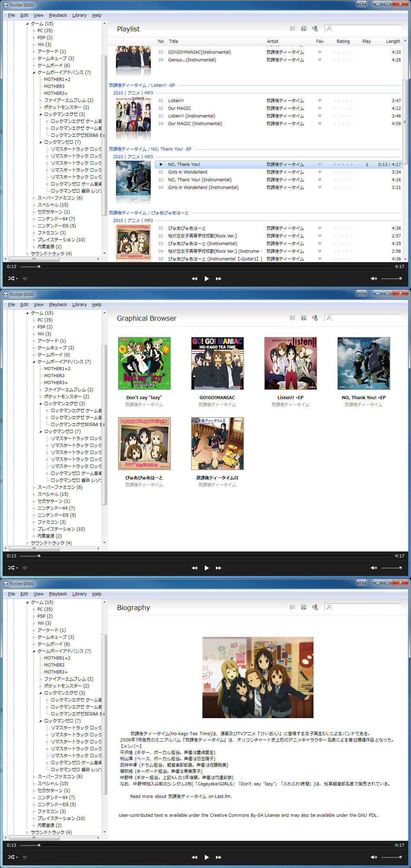Skip to next track in the Playlist window
This screenshot has height=868, width=411.
[x=218, y=279]
